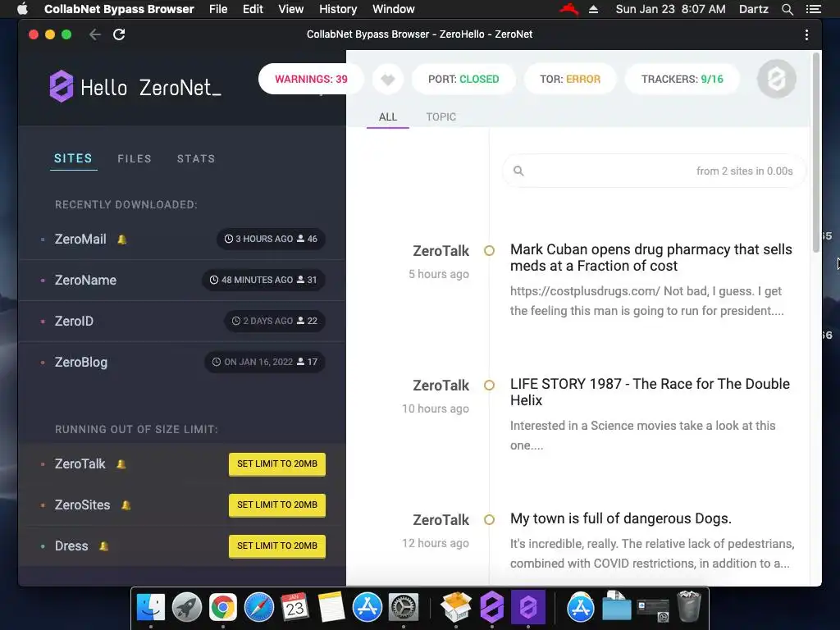Image resolution: width=840 pixels, height=630 pixels.
Task: Open the Mark Cuban drug pharmacy post
Action: tap(651, 258)
